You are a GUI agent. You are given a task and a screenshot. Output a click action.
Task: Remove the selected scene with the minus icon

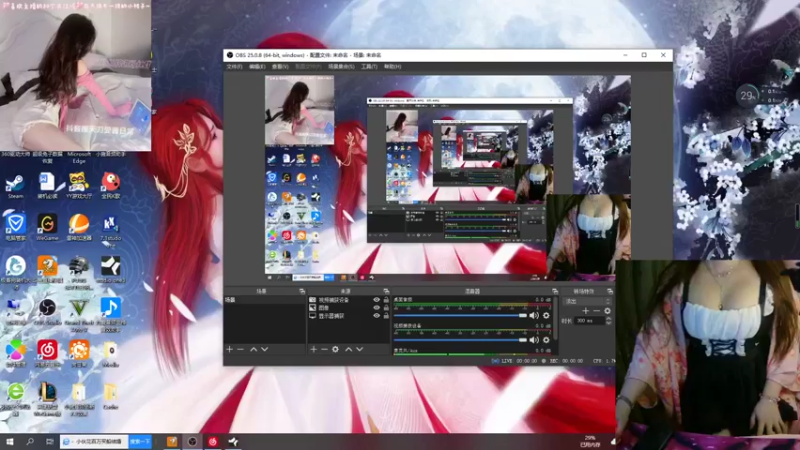(x=241, y=349)
